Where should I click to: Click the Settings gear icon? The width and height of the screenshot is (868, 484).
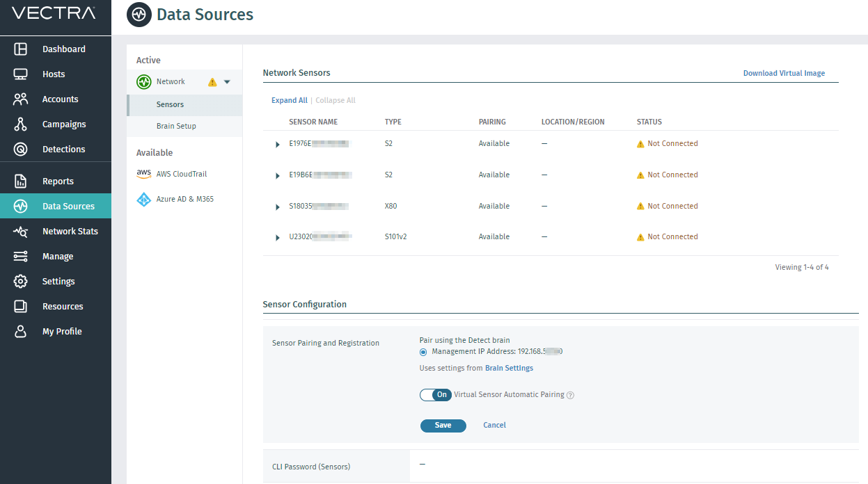click(21, 282)
